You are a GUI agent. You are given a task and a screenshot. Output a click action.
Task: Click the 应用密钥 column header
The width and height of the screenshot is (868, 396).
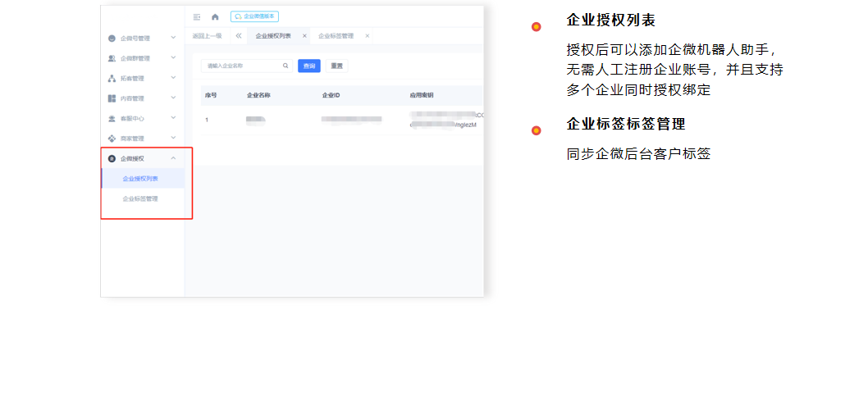click(421, 96)
